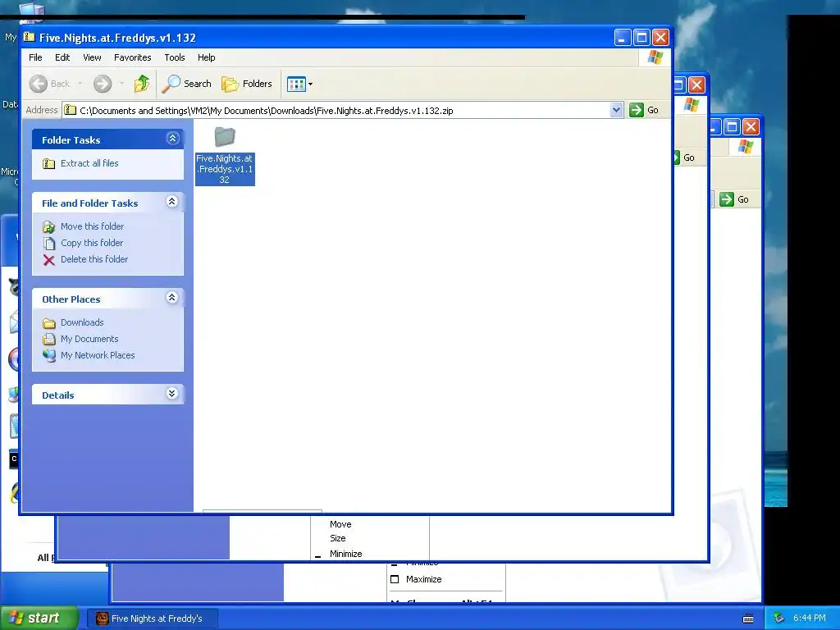This screenshot has width=840, height=630.
Task: Collapse the File and Folder Tasks panel
Action: point(172,202)
